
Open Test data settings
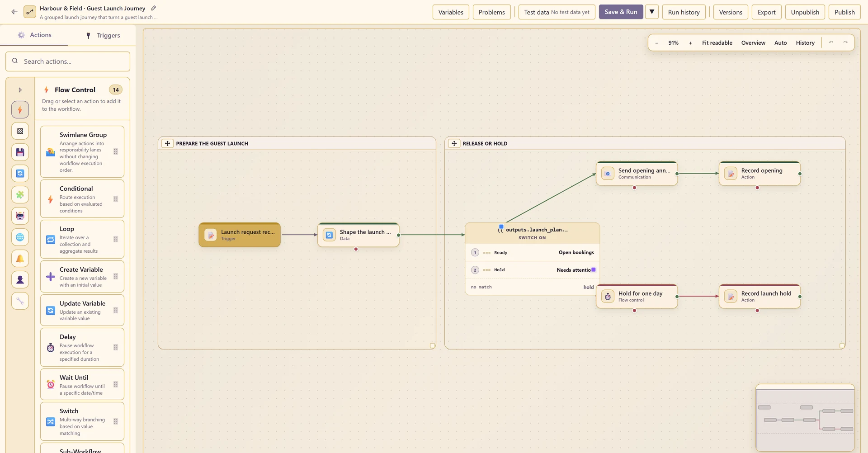(557, 12)
